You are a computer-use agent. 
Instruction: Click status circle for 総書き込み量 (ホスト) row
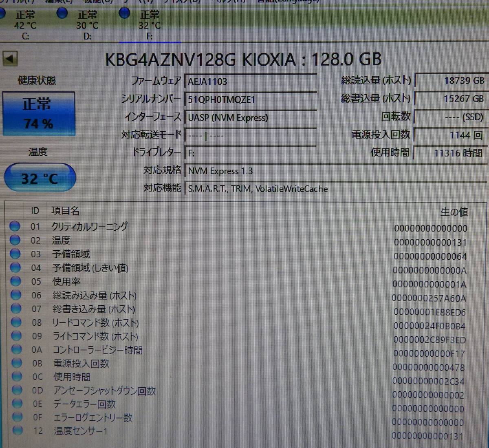tap(16, 309)
